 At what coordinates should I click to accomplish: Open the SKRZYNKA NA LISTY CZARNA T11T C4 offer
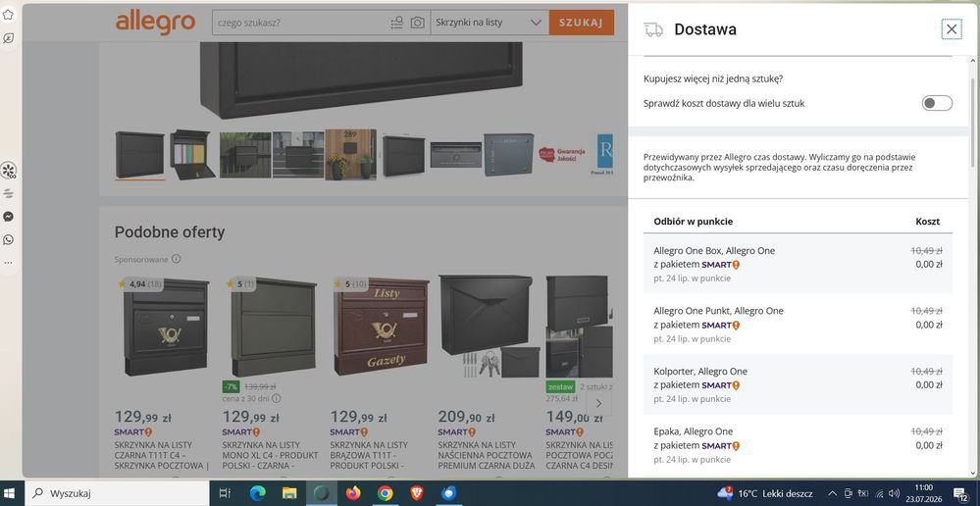click(x=162, y=455)
